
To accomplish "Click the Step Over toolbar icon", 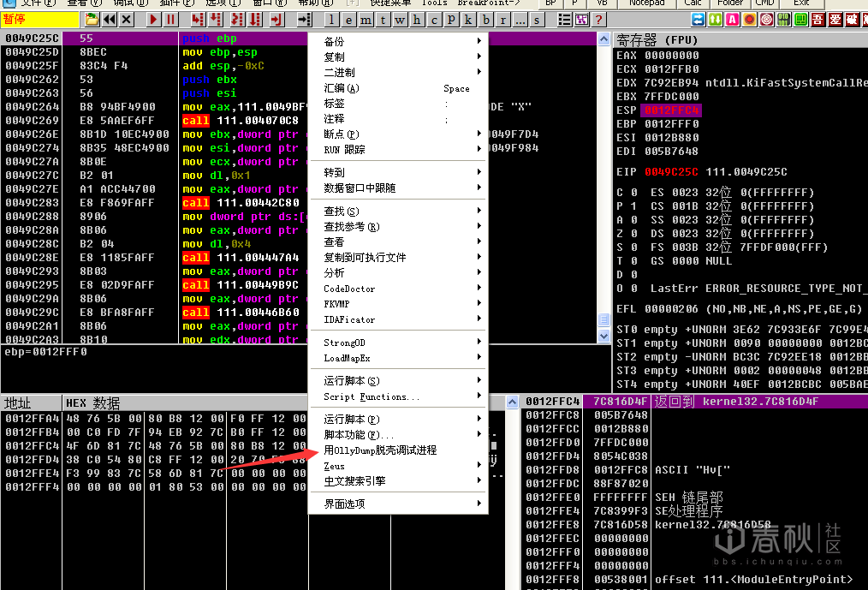I will [x=216, y=20].
